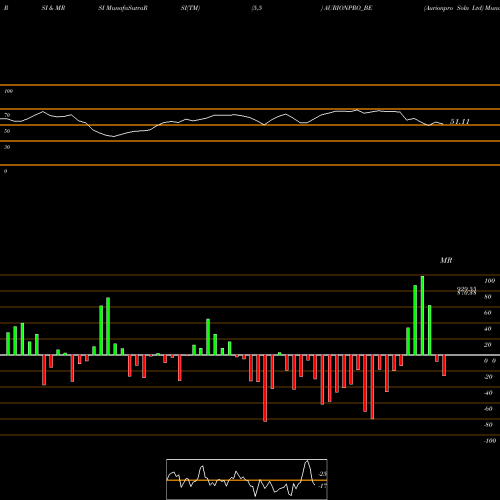Open the mini chart thumbnail at the bottom

point(247,479)
